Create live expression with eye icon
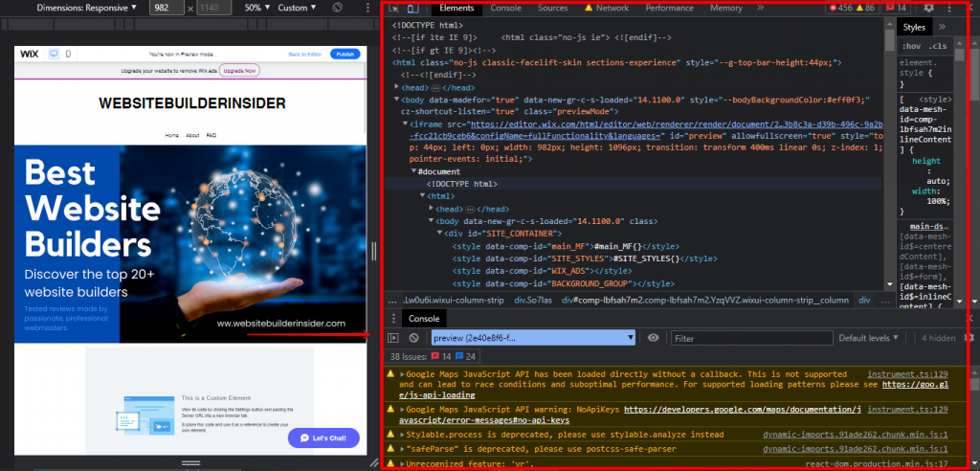The width and height of the screenshot is (980, 471). coord(654,338)
